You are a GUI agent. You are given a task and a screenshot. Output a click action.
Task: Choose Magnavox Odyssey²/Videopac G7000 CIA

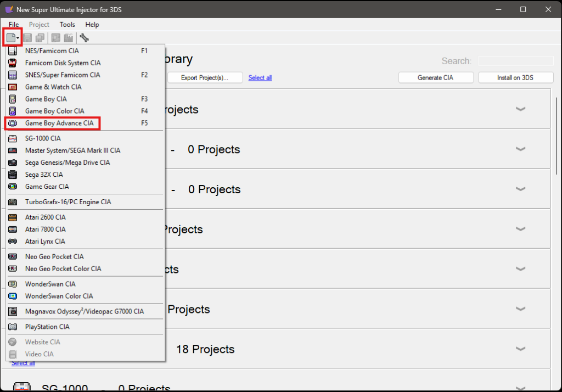[x=85, y=311]
